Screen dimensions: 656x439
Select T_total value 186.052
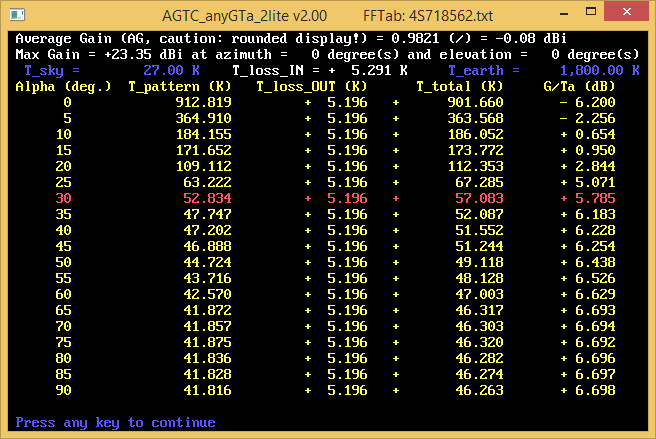pyautogui.click(x=475, y=134)
